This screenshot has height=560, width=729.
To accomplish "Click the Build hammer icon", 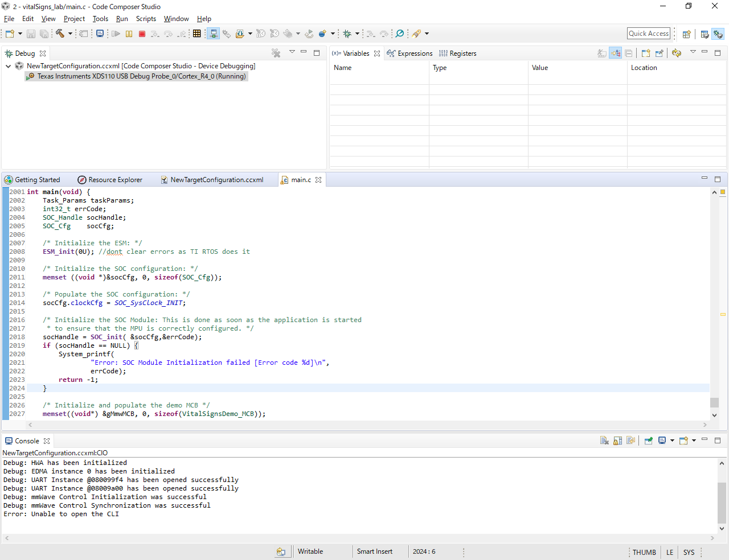I will pyautogui.click(x=60, y=34).
